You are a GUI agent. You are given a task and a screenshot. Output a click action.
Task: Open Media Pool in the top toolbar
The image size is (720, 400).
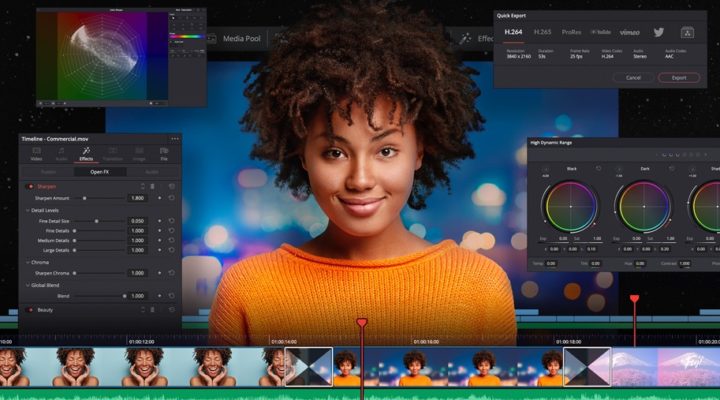(242, 39)
